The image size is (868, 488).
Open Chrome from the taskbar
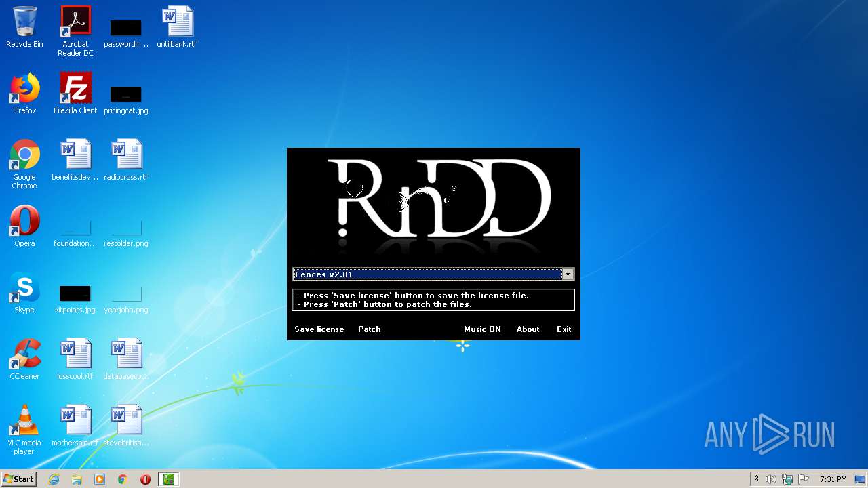tap(122, 479)
